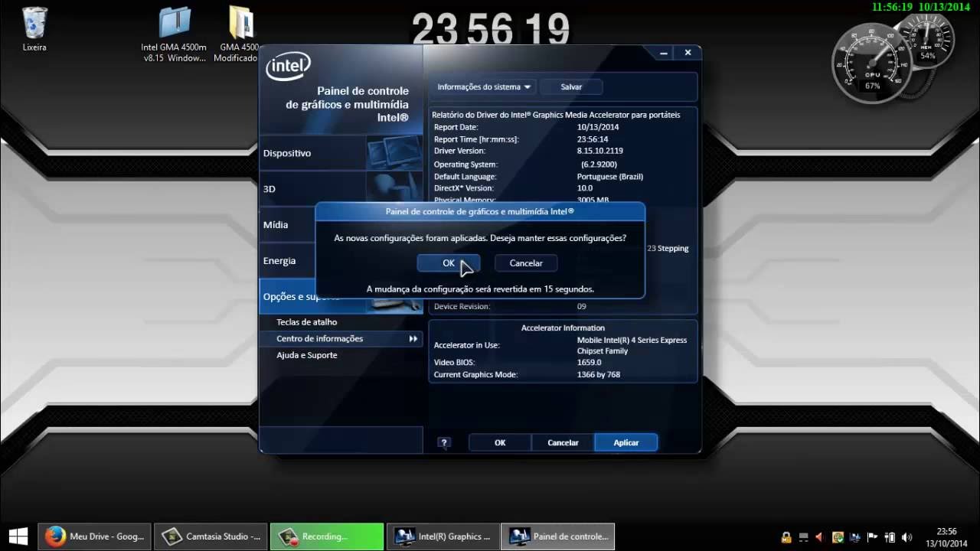Screen dimensions: 980x551
Task: Click the double-arrow next to Centro de informações
Action: pos(413,339)
